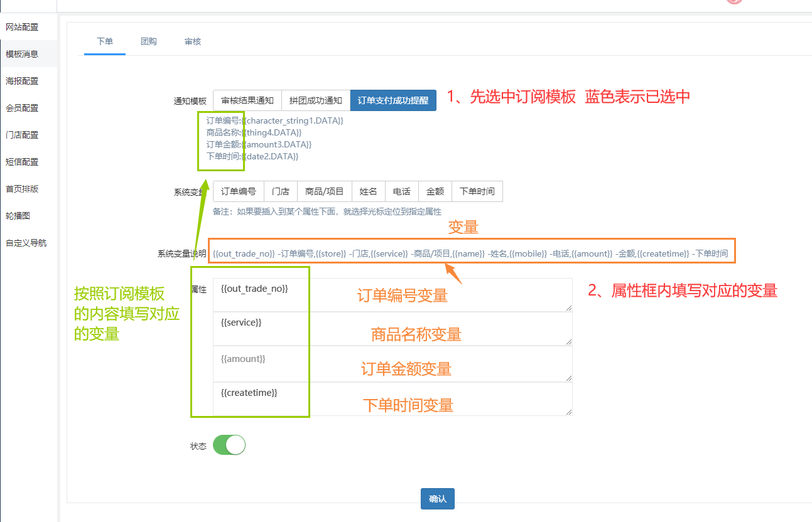
Task: Insert the 订单编号 system variable
Action: (238, 191)
